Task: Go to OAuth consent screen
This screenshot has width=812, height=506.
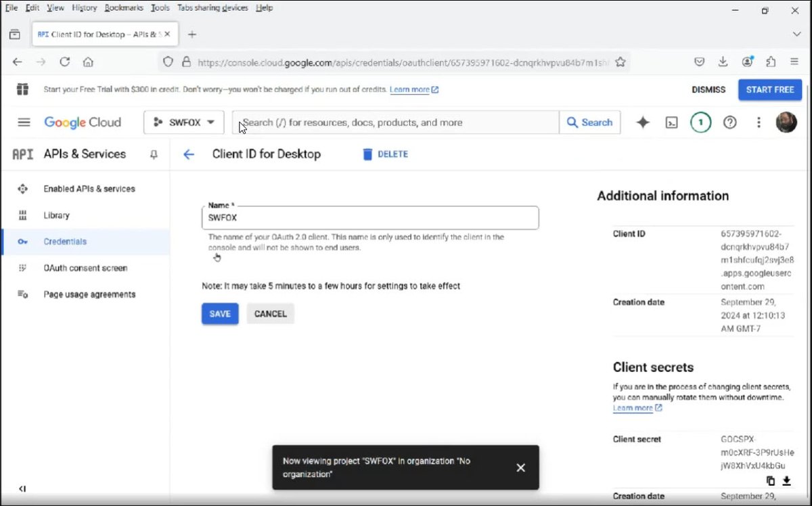Action: click(85, 268)
